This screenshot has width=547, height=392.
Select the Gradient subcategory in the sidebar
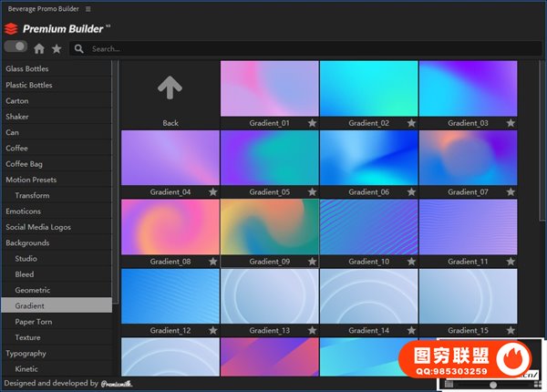point(30,306)
